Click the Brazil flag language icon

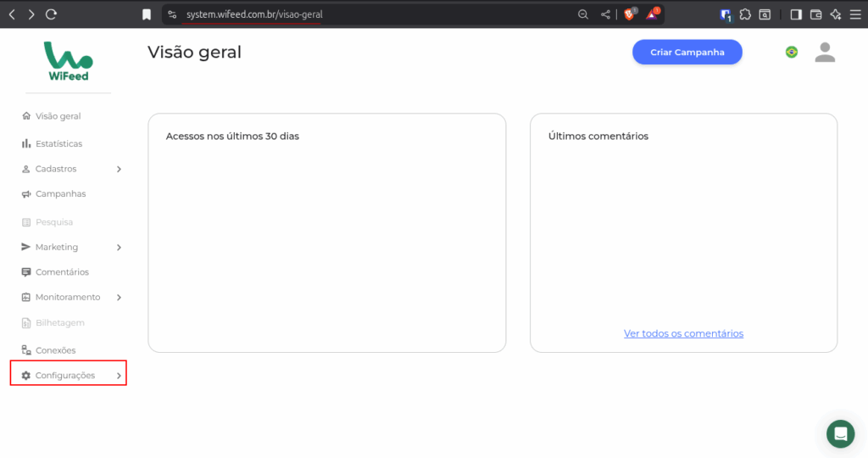(x=791, y=53)
